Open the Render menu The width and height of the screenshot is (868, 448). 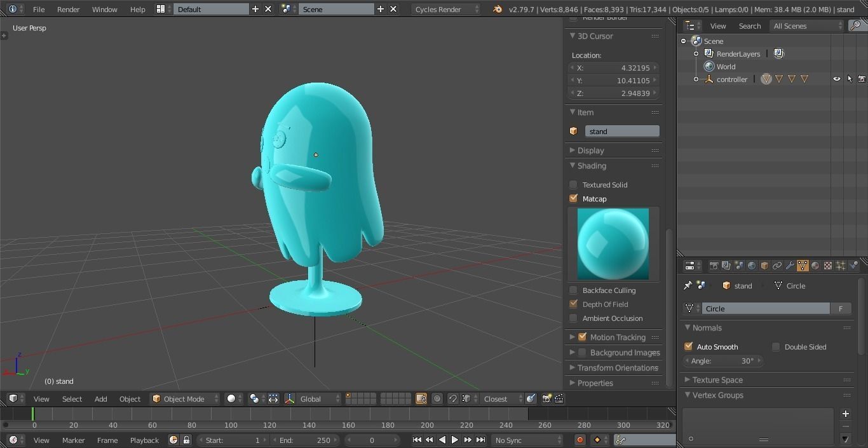click(69, 9)
